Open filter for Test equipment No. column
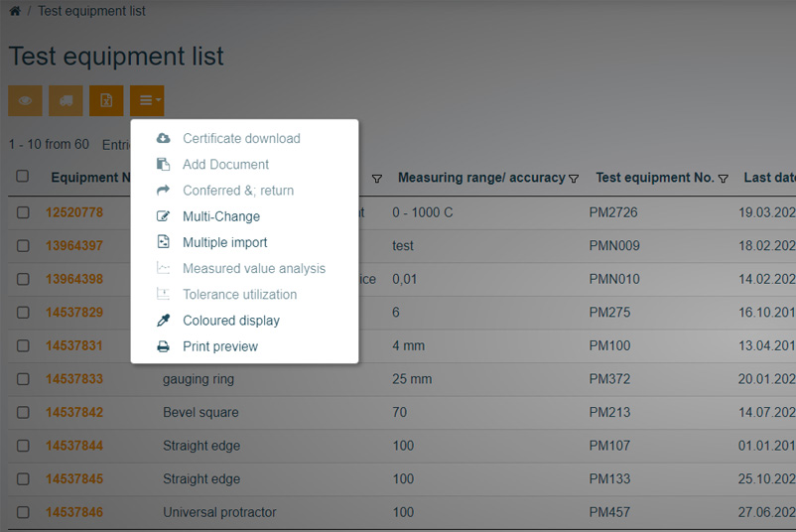 pyautogui.click(x=724, y=179)
